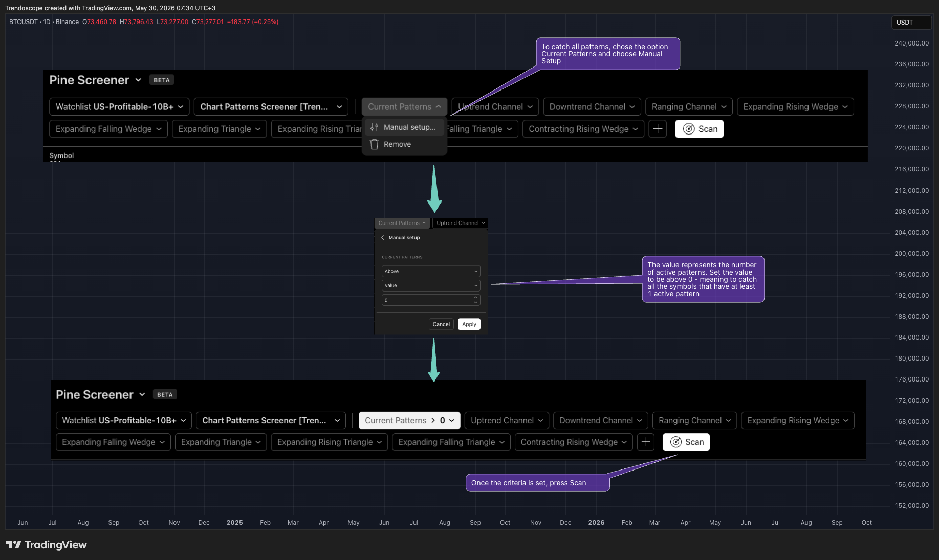This screenshot has width=939, height=560.
Task: Choose Remove from the Current Patterns menu
Action: [x=405, y=144]
